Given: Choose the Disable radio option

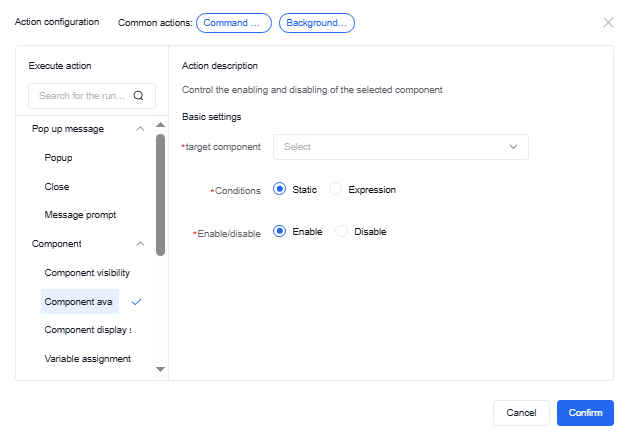Looking at the screenshot, I should coord(342,231).
